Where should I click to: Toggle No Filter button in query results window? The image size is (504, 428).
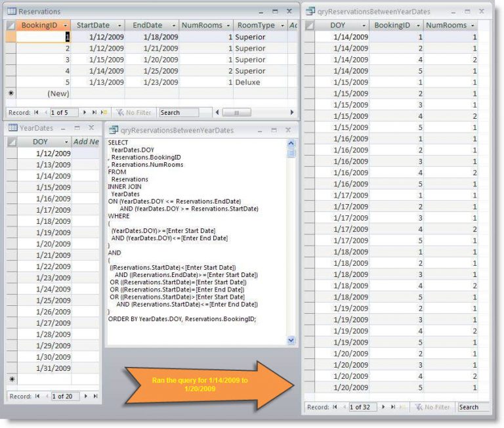(x=432, y=407)
